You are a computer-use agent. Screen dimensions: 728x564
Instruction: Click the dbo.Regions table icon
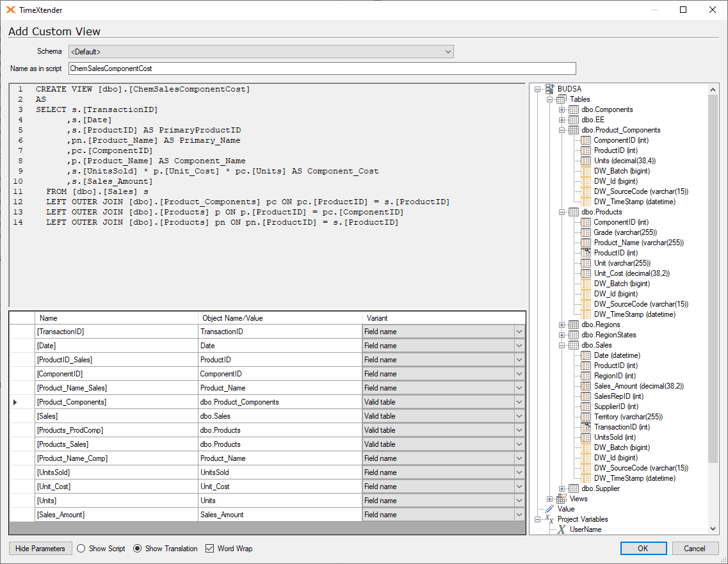click(x=574, y=325)
